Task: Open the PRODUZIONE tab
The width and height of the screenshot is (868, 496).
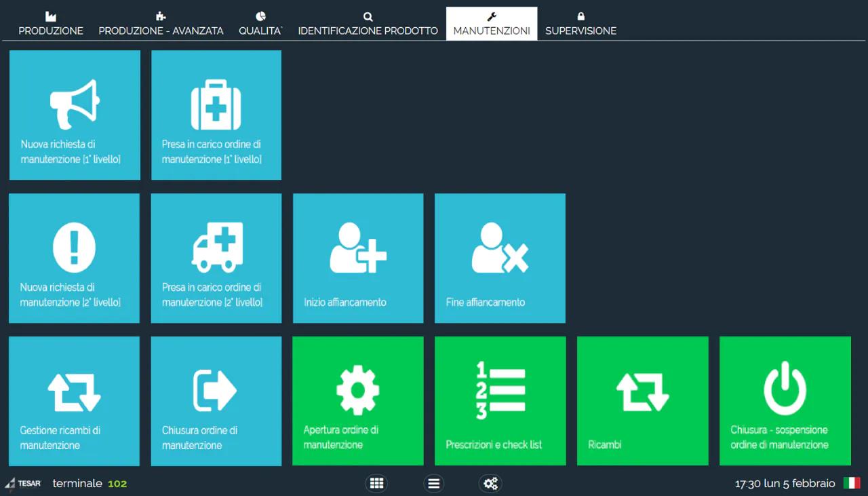Action: pyautogui.click(x=51, y=24)
